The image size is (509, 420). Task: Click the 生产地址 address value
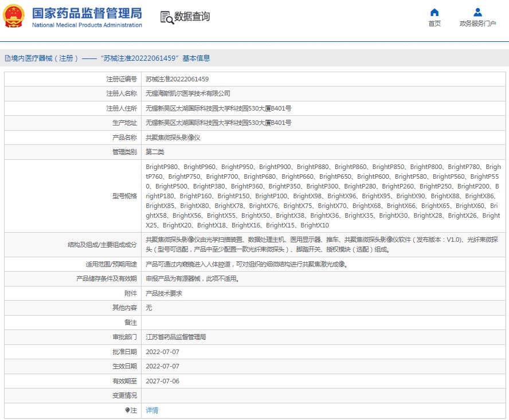(x=218, y=123)
